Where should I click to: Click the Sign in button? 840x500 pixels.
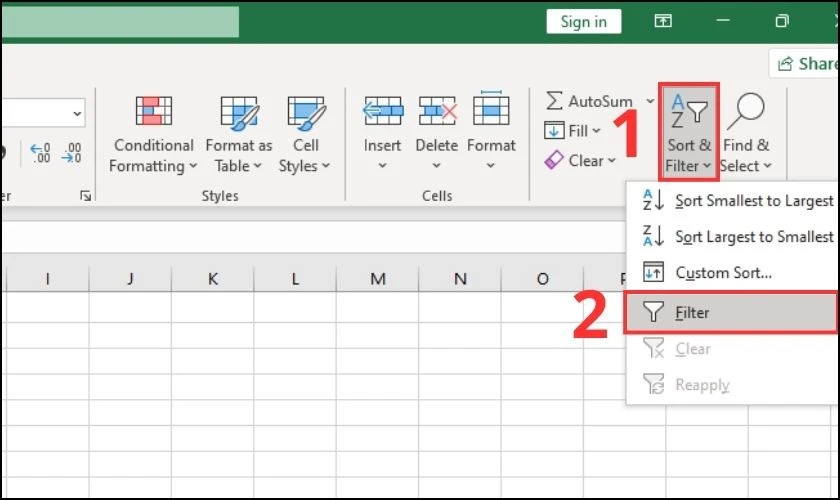click(584, 21)
